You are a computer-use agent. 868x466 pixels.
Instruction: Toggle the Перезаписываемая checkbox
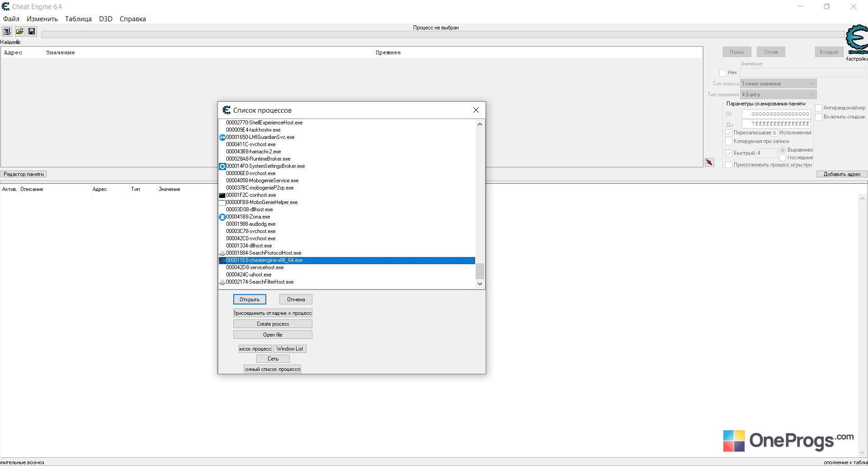click(x=729, y=133)
